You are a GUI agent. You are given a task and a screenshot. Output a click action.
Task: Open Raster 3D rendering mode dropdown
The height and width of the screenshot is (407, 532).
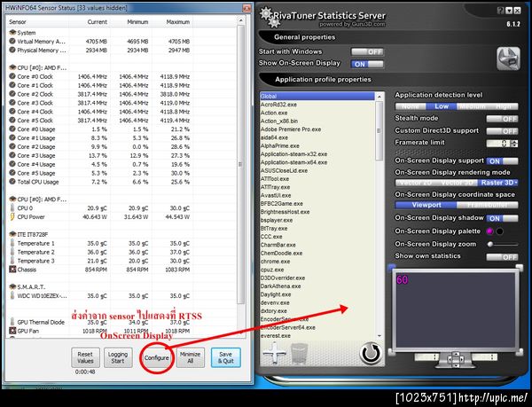click(x=498, y=183)
